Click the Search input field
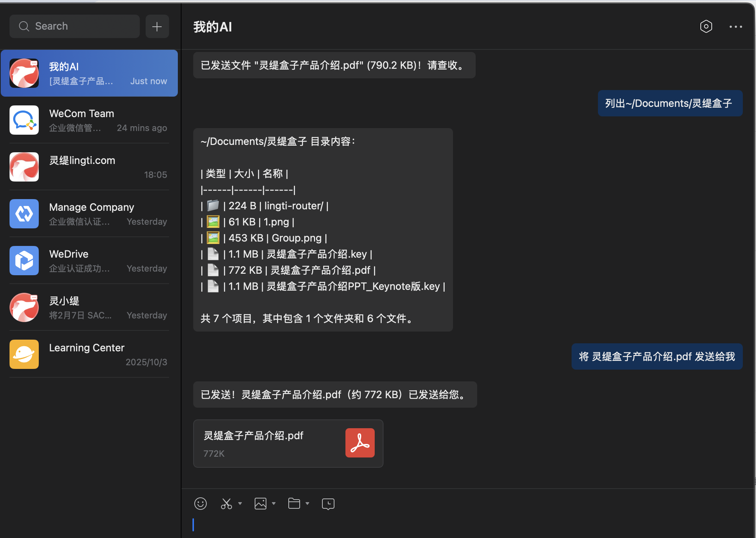The width and height of the screenshot is (756, 538). coord(74,26)
